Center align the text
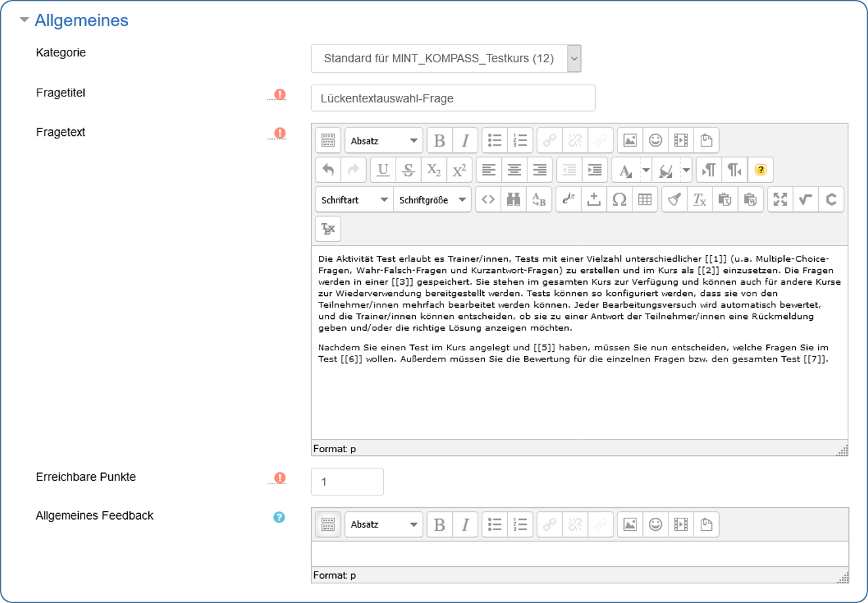This screenshot has width=868, height=603. 514,170
